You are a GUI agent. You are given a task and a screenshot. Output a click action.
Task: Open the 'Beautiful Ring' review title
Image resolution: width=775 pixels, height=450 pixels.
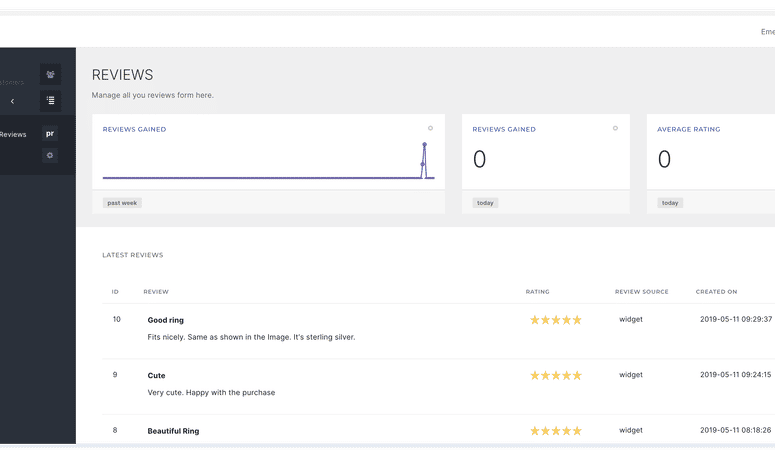click(x=173, y=431)
